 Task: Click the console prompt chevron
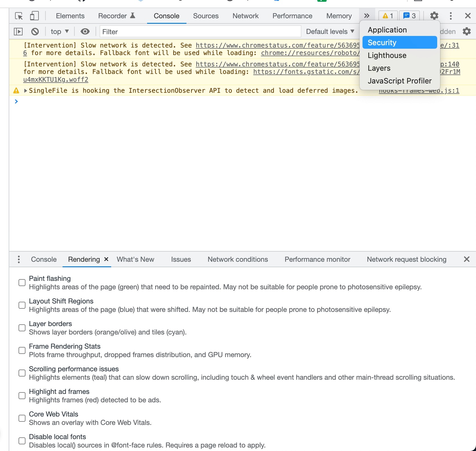(x=16, y=101)
